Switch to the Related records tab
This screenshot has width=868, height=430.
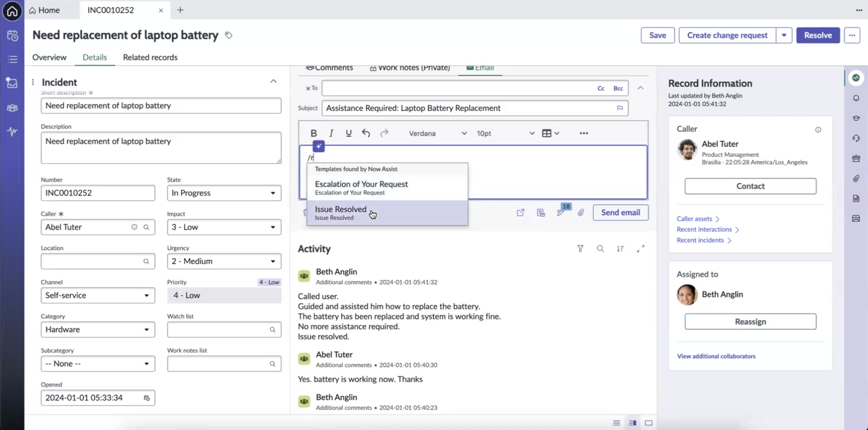pyautogui.click(x=150, y=57)
